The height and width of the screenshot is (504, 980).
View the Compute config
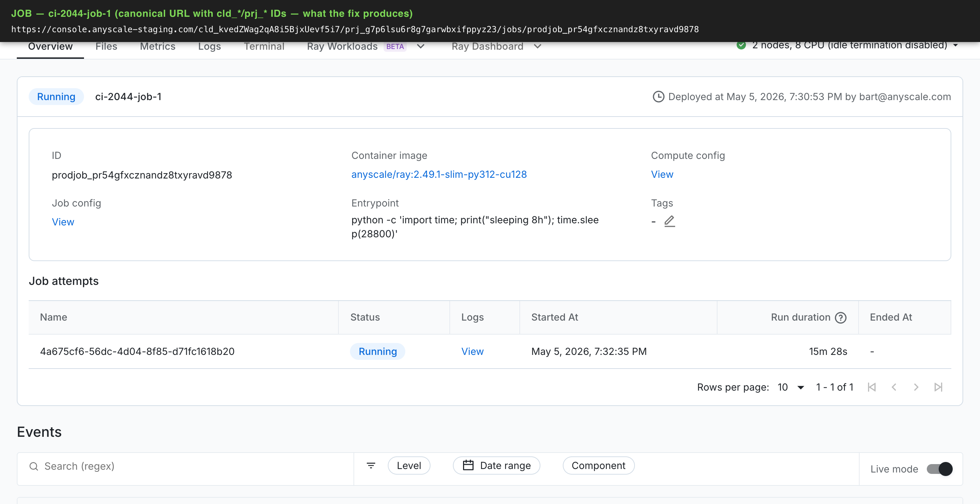661,174
